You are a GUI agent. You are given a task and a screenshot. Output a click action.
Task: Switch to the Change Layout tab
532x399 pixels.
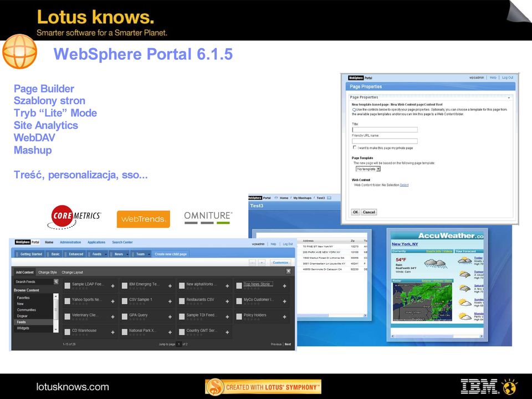pos(72,272)
